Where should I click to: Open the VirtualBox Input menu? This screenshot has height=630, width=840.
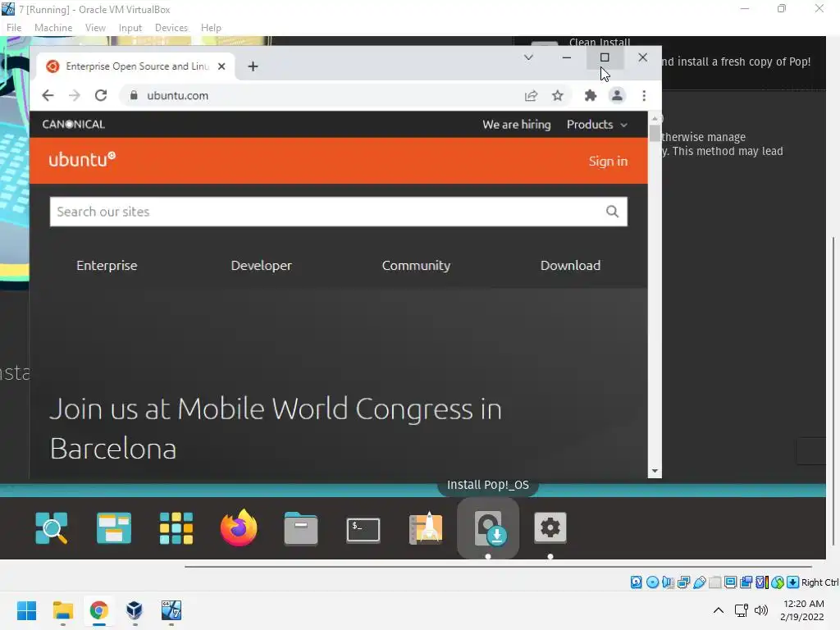coord(130,28)
